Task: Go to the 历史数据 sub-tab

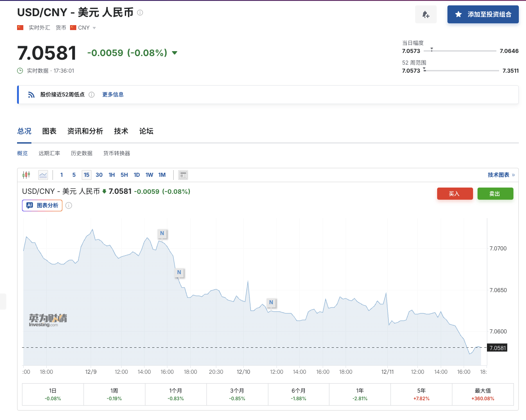Action: (82, 153)
